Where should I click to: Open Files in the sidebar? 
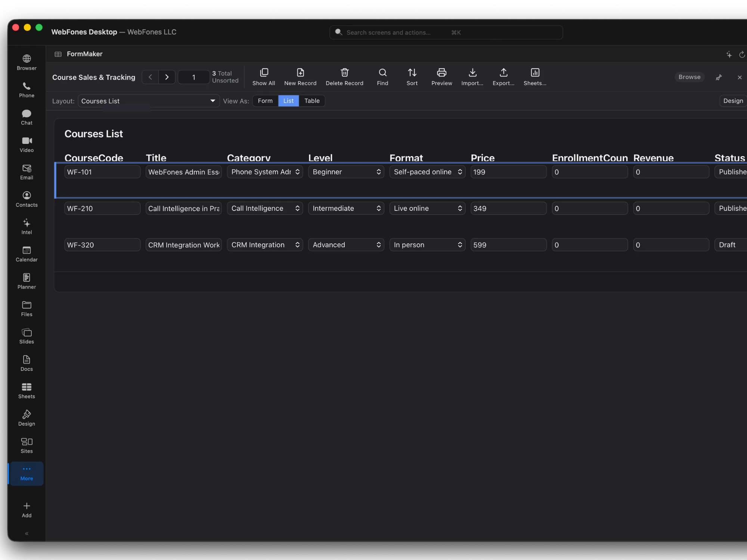click(x=27, y=309)
